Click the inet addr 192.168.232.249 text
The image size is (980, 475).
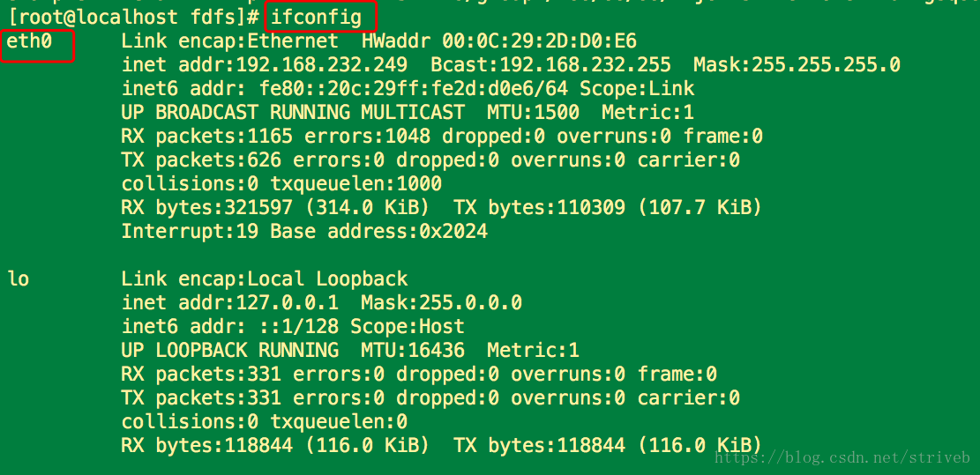(x=265, y=65)
